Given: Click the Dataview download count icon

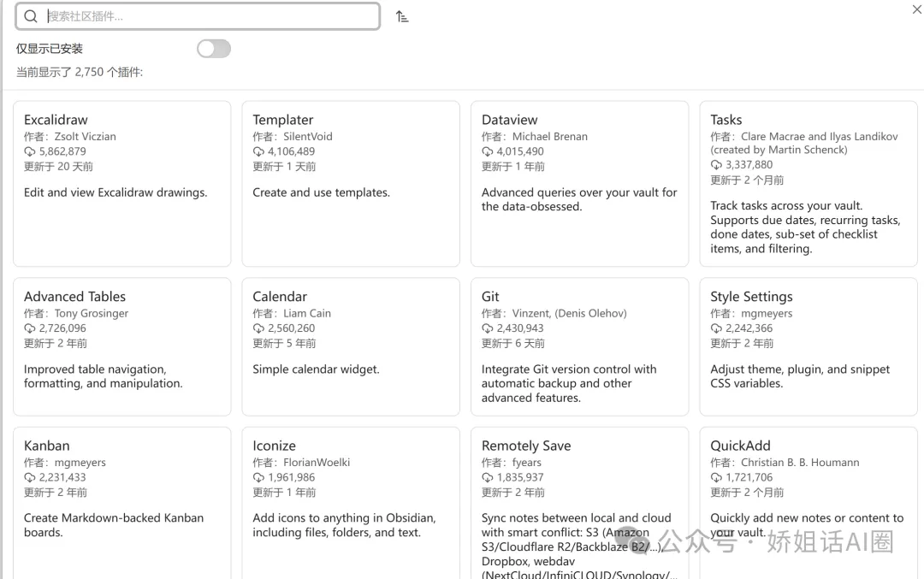Looking at the screenshot, I should [488, 151].
